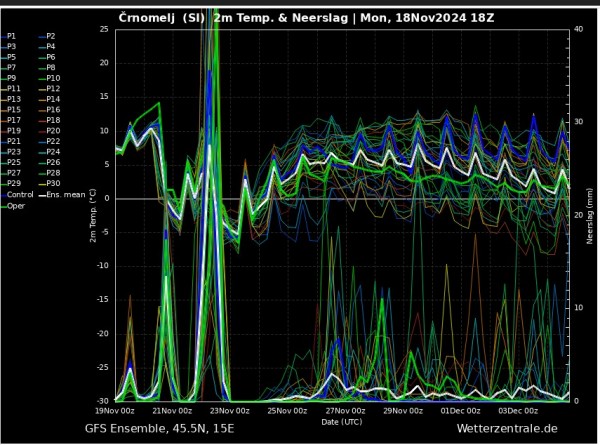Click the 03Dec 00z date label
600x445 pixels.
518,411
